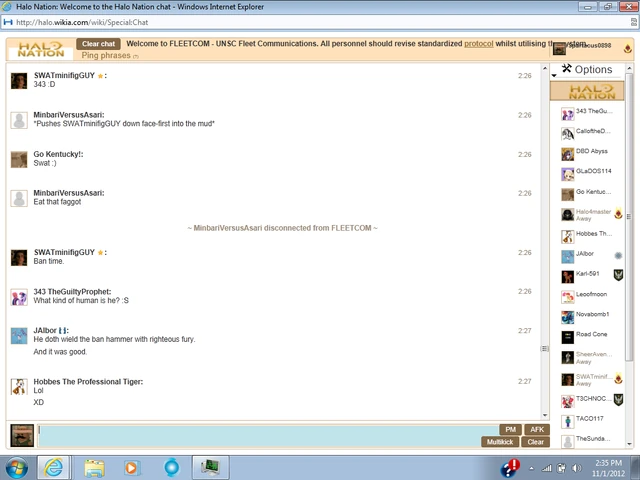Open the Options tools menu
The width and height of the screenshot is (640, 480).
586,69
